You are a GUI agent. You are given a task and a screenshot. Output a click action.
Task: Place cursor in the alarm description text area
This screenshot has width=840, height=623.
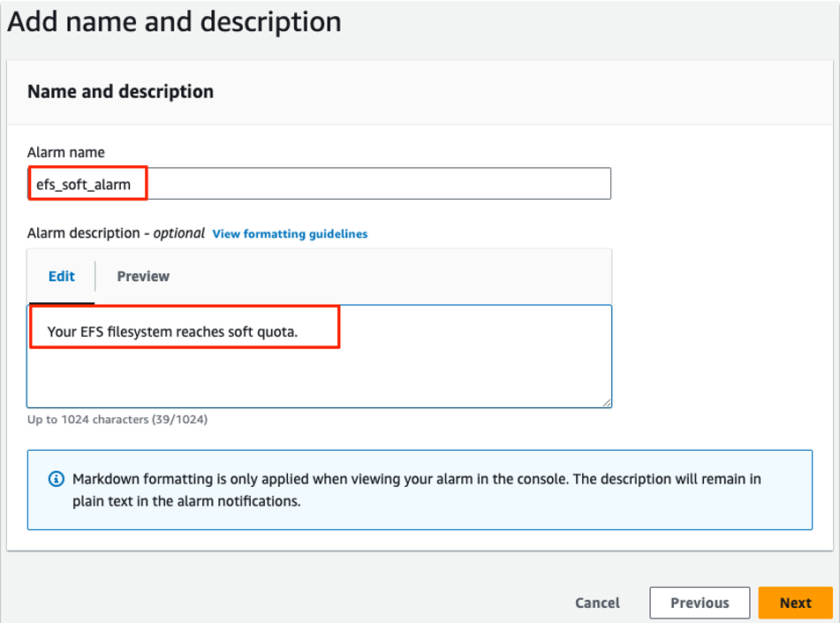tap(397, 371)
